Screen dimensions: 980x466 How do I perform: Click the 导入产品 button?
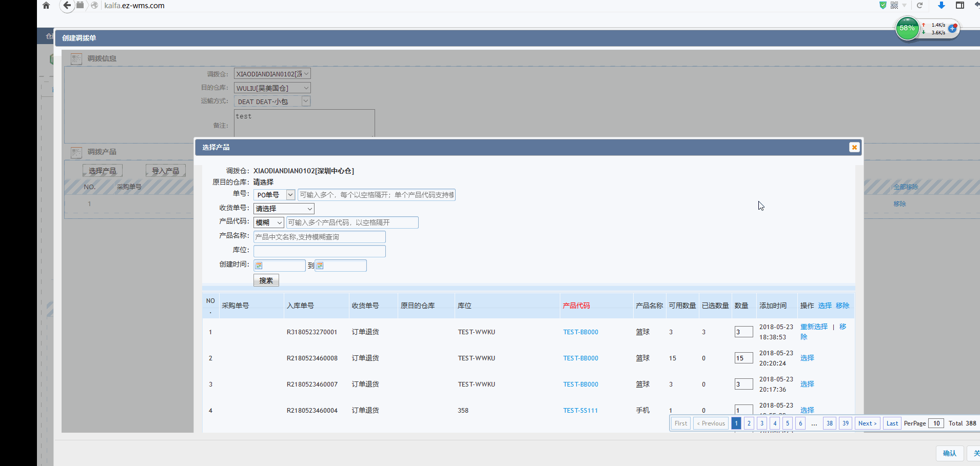[x=166, y=171]
